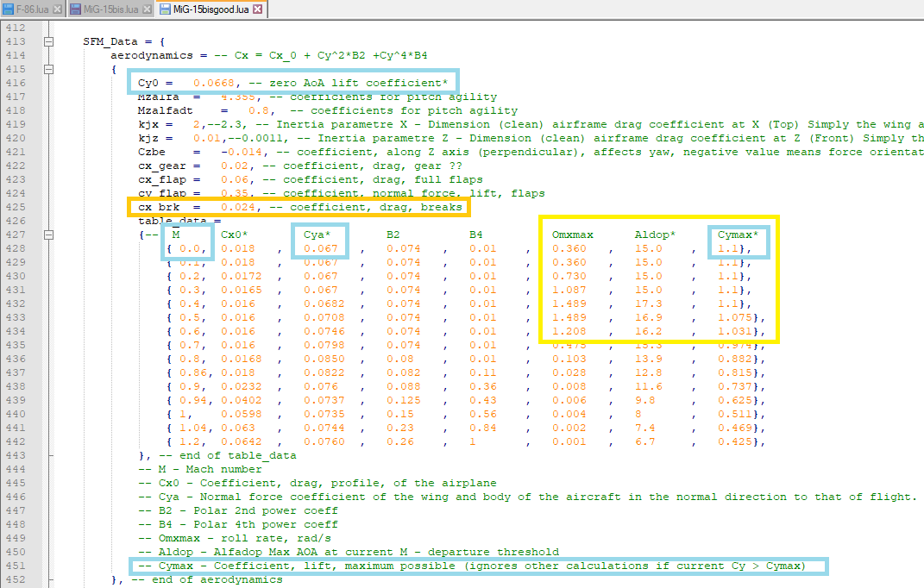
Task: Collapse the aerodynamics brace fold at line 415
Action: 49,70
